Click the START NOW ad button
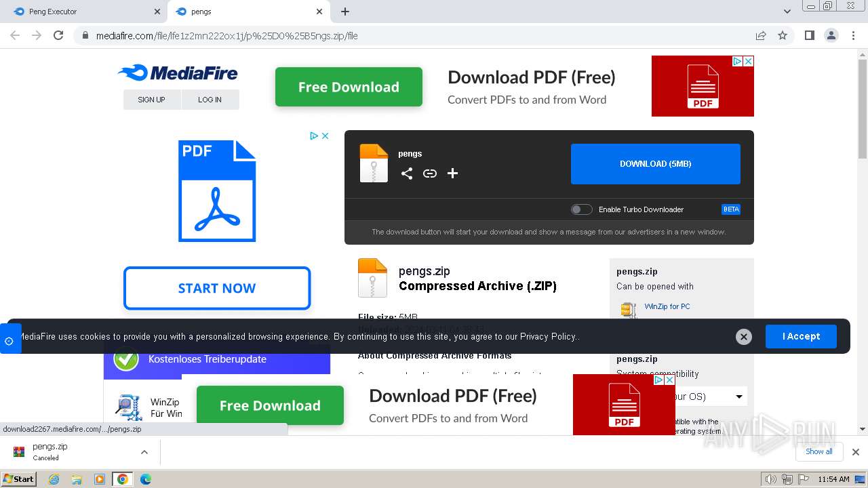Screen dimensions: 868x488 point(217,288)
